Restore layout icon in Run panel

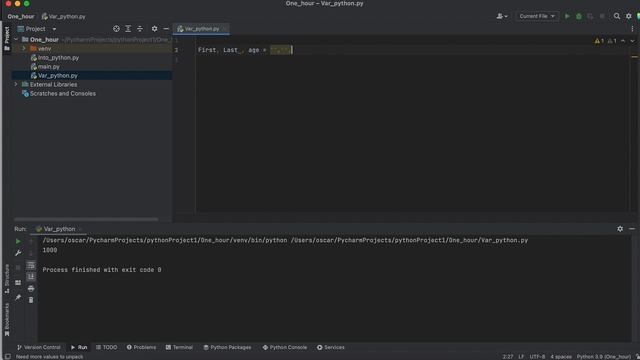tap(18, 282)
